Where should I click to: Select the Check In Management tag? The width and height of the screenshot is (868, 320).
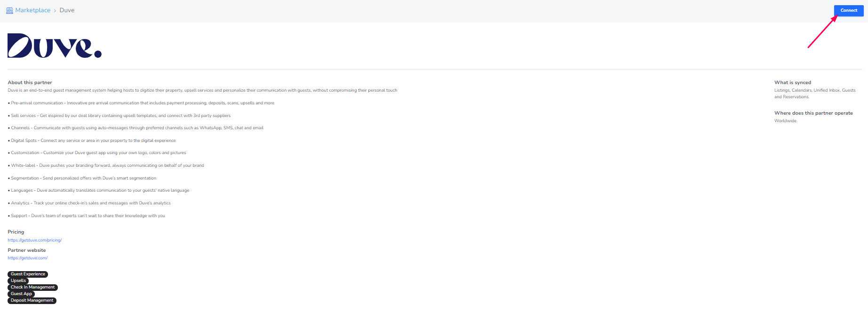coord(32,287)
